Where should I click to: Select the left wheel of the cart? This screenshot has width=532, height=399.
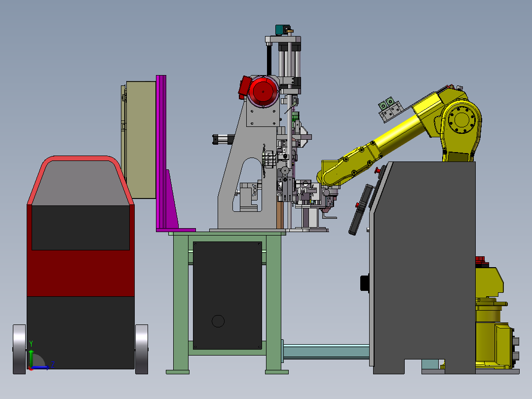click(x=19, y=350)
